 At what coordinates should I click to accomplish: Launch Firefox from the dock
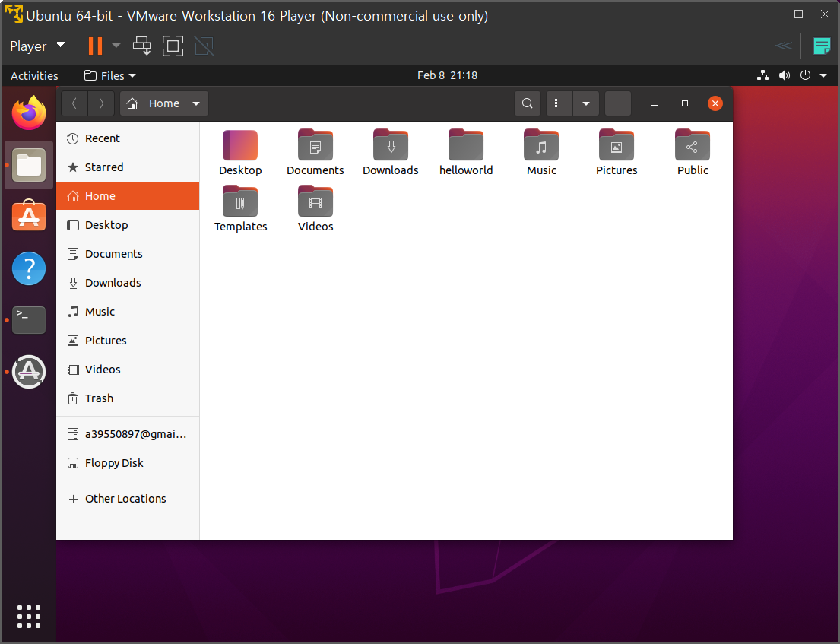[x=29, y=113]
